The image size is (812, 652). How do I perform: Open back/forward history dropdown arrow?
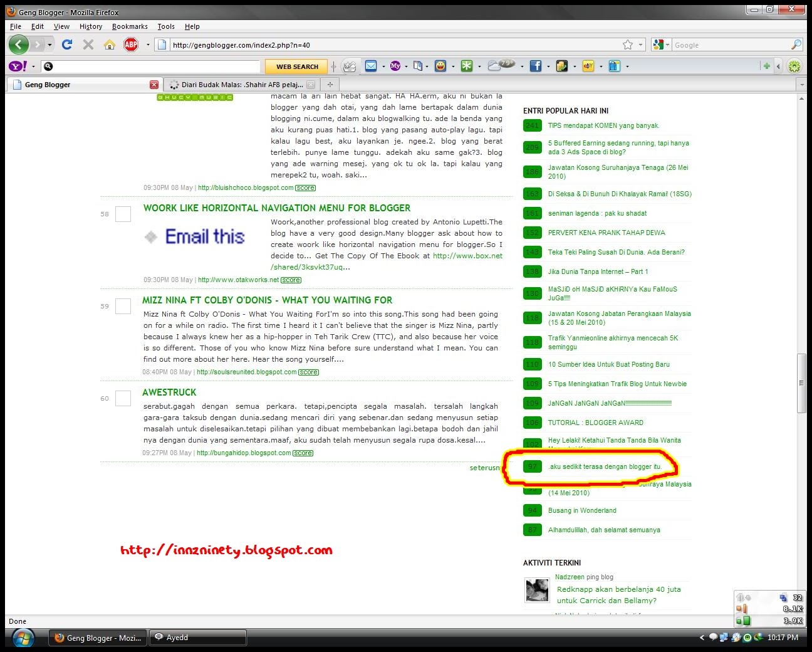pyautogui.click(x=49, y=45)
